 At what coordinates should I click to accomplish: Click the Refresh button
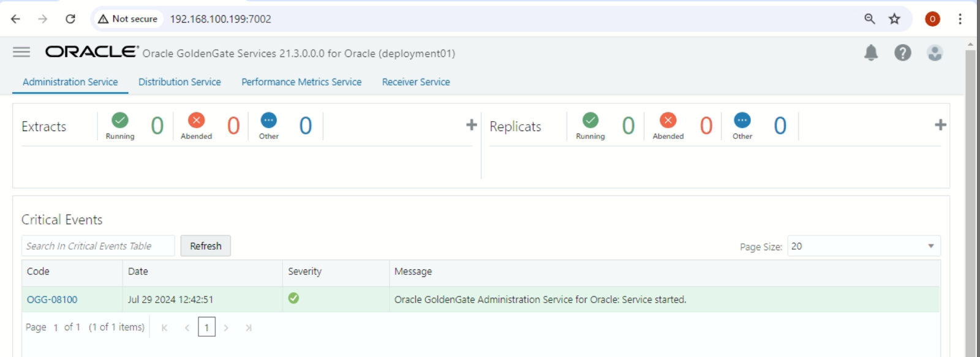[x=206, y=246]
